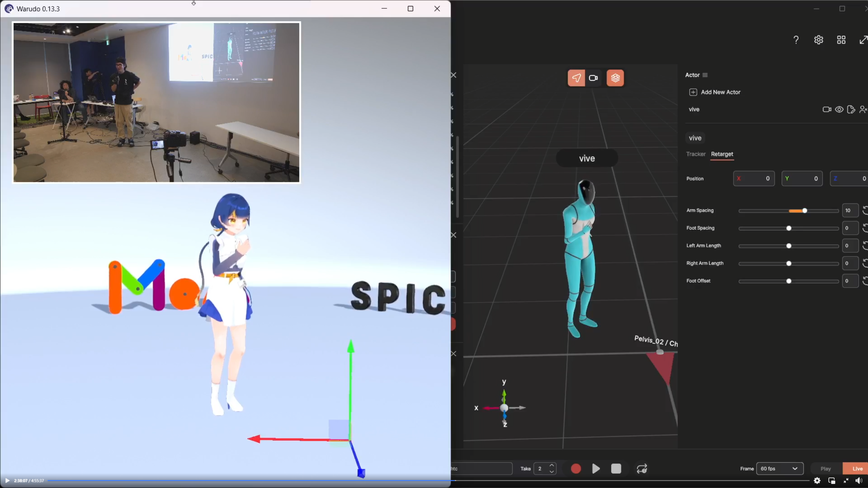Start recording with the red record button
This screenshot has width=868, height=488.
[x=576, y=469]
